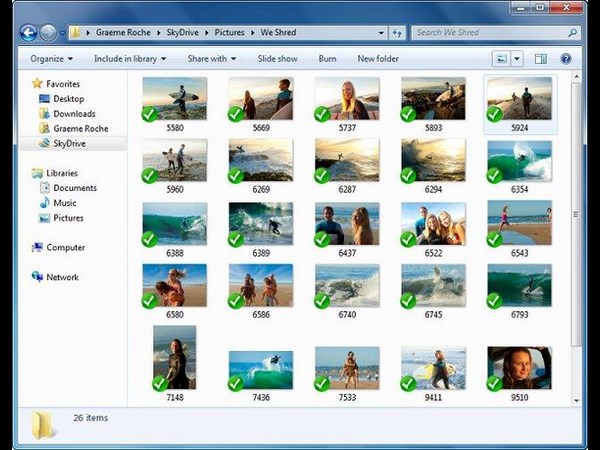Toggle the preview pane icon
This screenshot has height=450, width=600.
click(543, 59)
